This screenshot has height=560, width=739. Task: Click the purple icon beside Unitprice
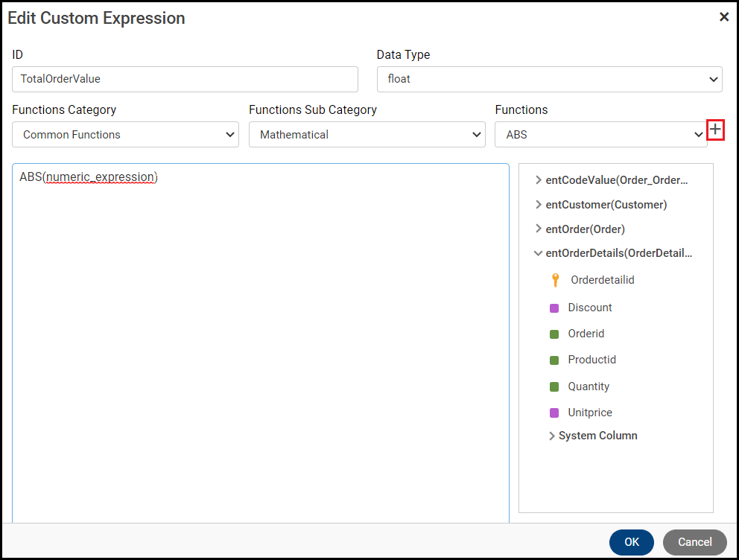(x=554, y=413)
